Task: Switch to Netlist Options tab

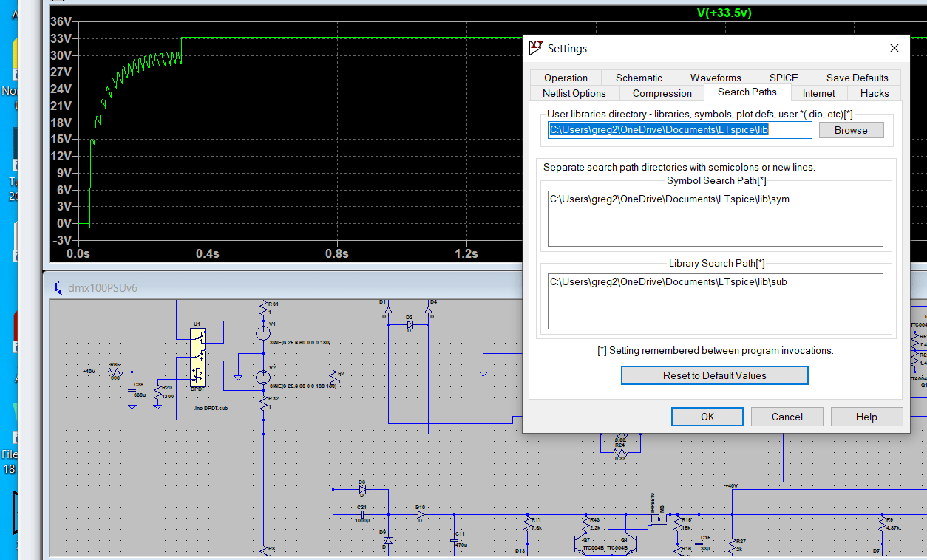Action: click(x=574, y=93)
